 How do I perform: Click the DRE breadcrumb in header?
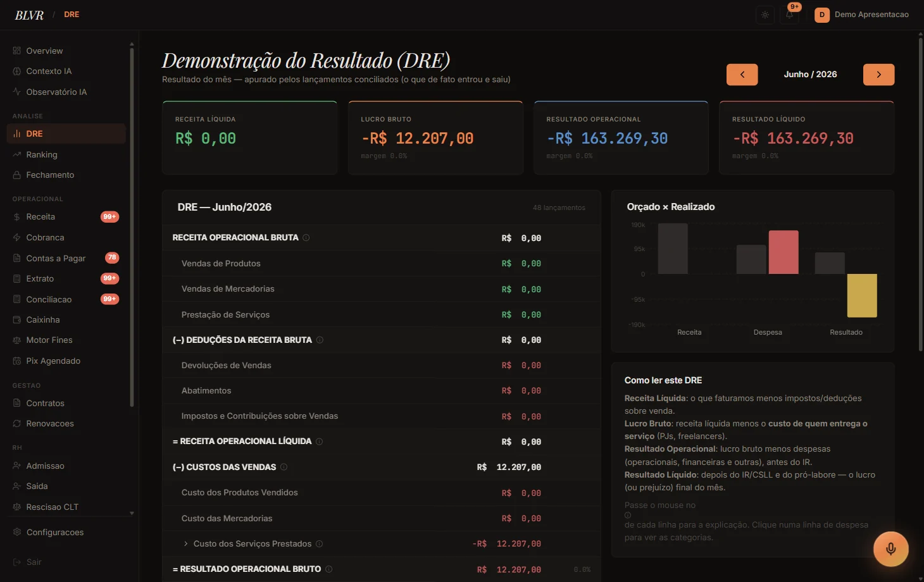(x=72, y=15)
